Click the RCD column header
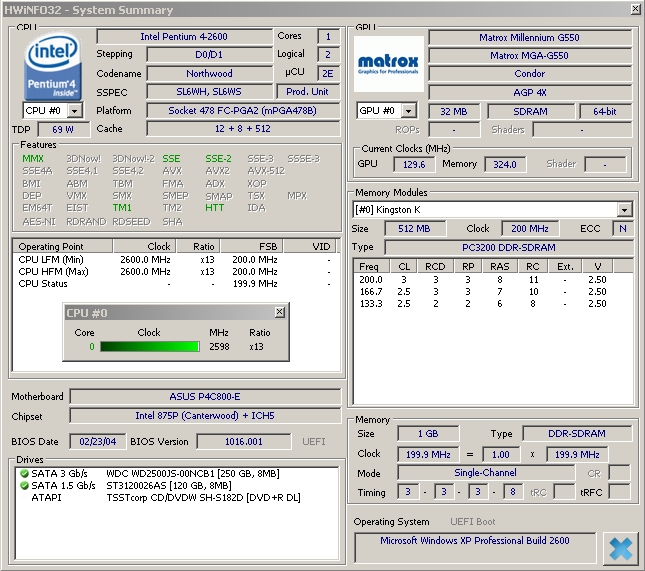645x571 pixels. coord(435,266)
